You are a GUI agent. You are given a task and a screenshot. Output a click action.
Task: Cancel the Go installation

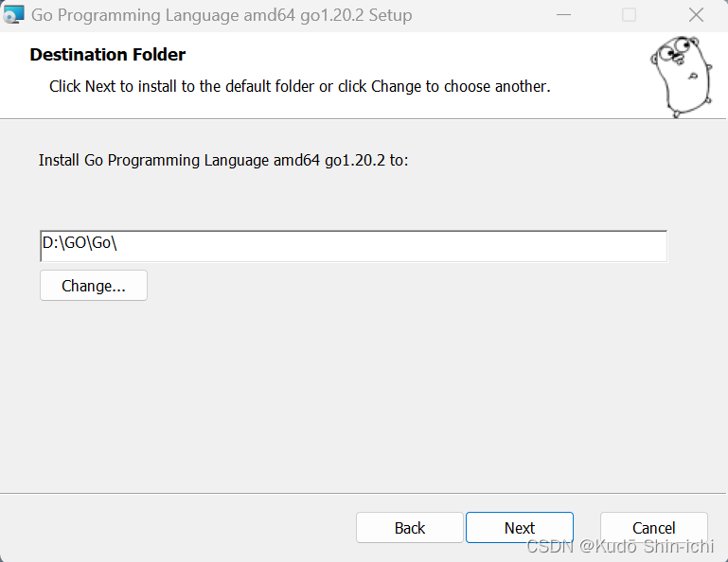(653, 528)
